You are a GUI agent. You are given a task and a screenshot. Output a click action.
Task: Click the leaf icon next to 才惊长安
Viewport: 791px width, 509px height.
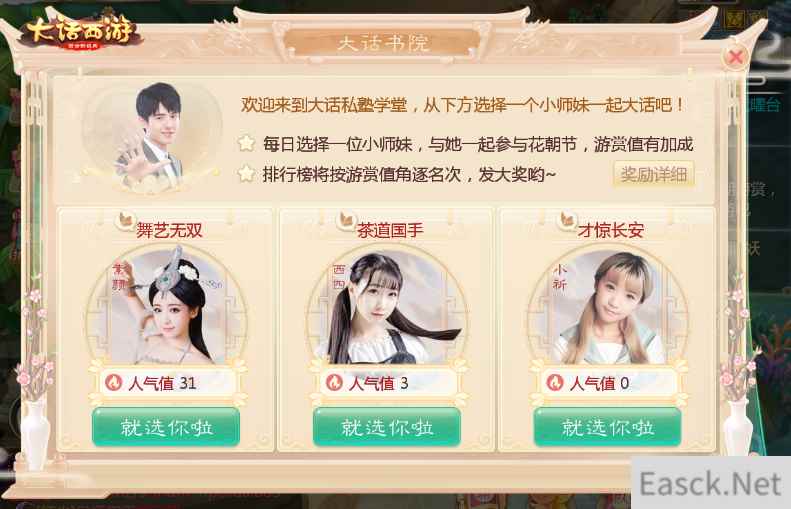point(568,220)
